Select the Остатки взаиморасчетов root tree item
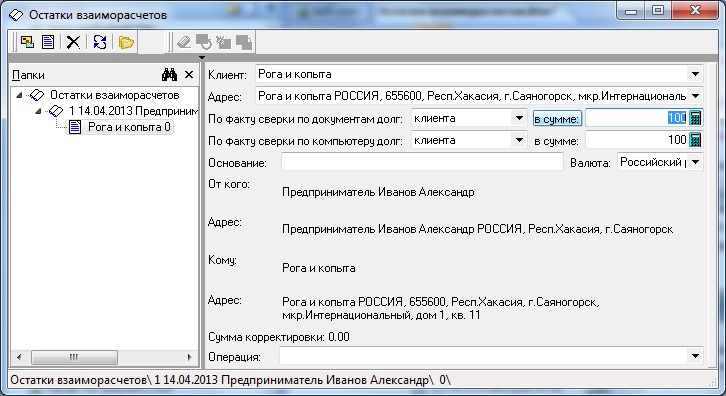 pos(114,95)
